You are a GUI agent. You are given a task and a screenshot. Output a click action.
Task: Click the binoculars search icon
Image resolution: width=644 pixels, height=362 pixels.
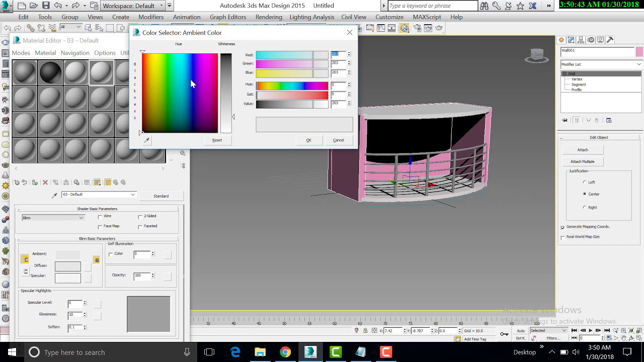pyautogui.click(x=484, y=6)
